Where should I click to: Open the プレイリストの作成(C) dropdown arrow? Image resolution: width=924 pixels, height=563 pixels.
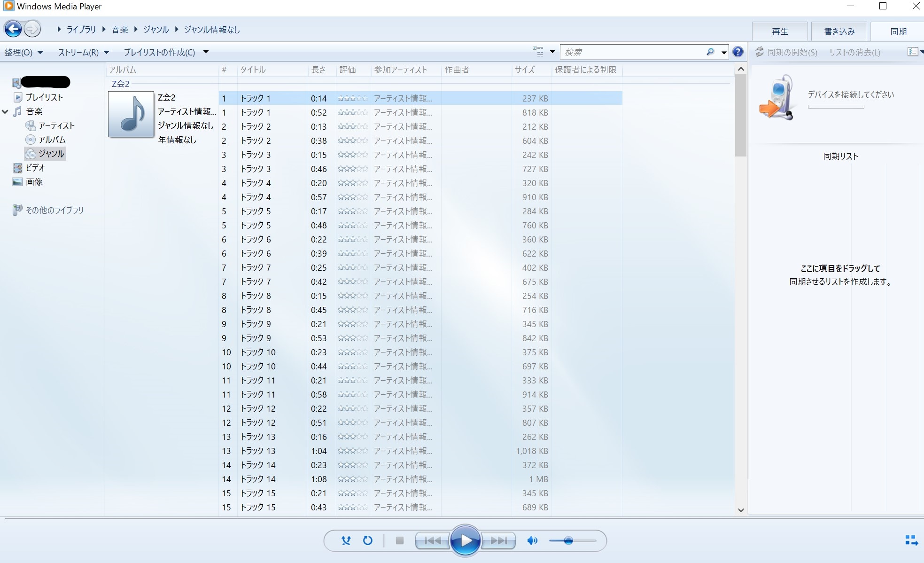[x=206, y=52]
